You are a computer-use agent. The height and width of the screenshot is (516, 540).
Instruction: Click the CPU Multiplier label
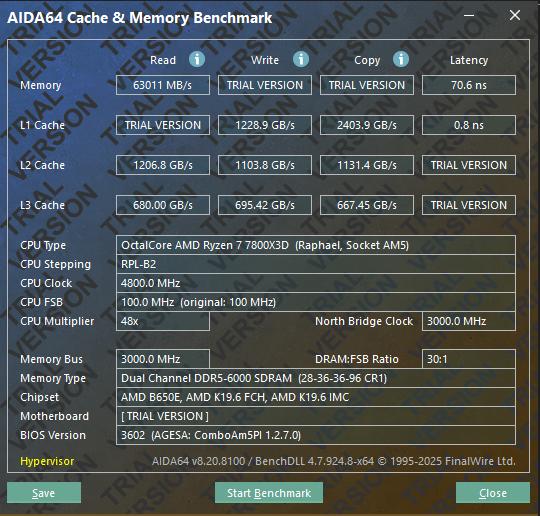coord(57,321)
